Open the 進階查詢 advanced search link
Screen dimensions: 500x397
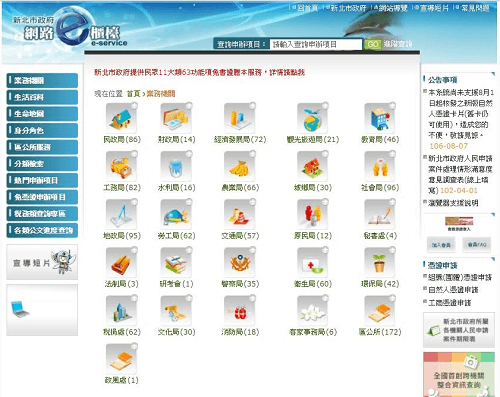398,44
